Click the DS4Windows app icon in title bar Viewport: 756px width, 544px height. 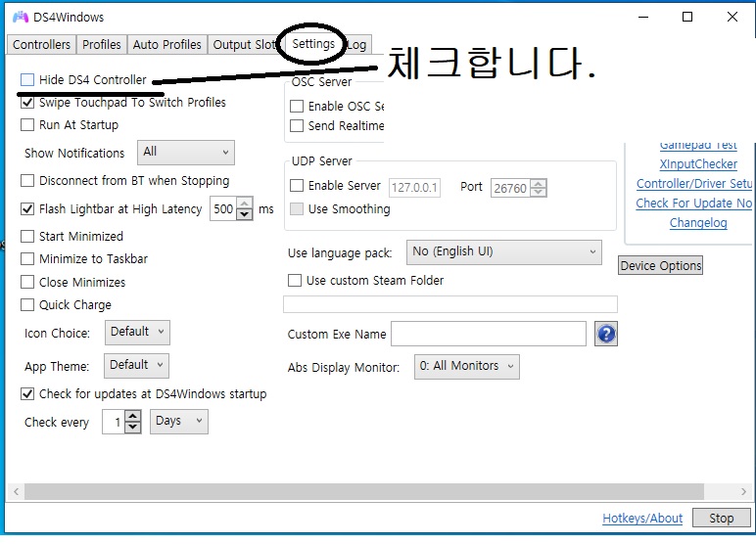(x=21, y=17)
